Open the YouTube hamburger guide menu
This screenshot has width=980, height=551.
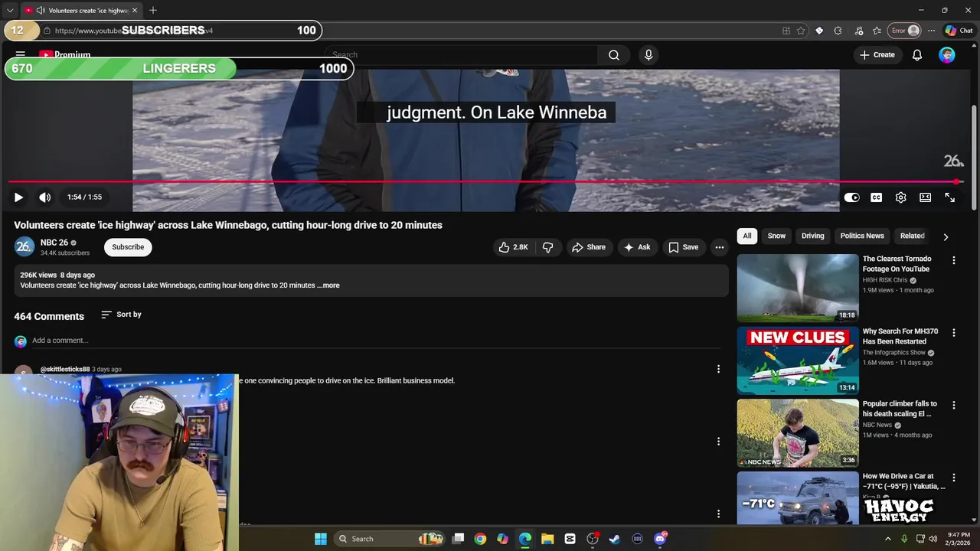click(21, 55)
